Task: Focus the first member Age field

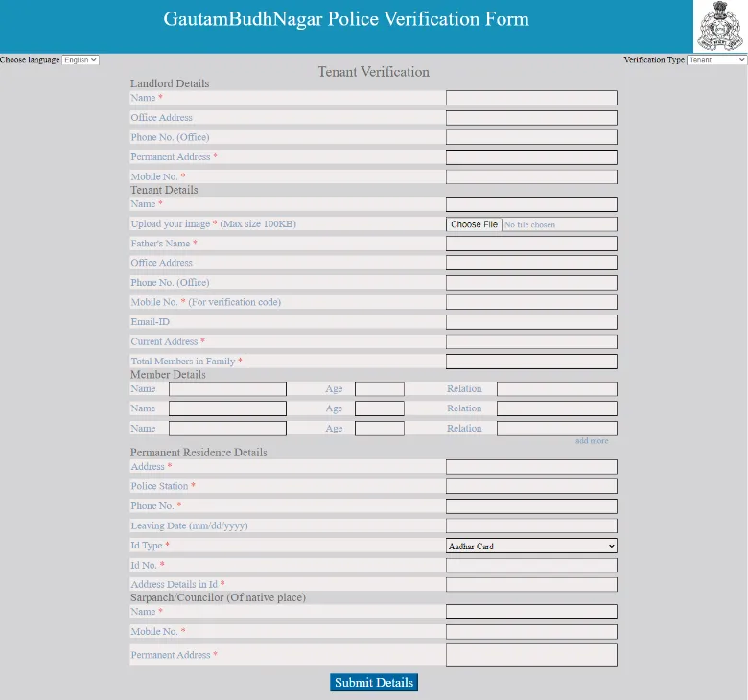Action: 379,389
